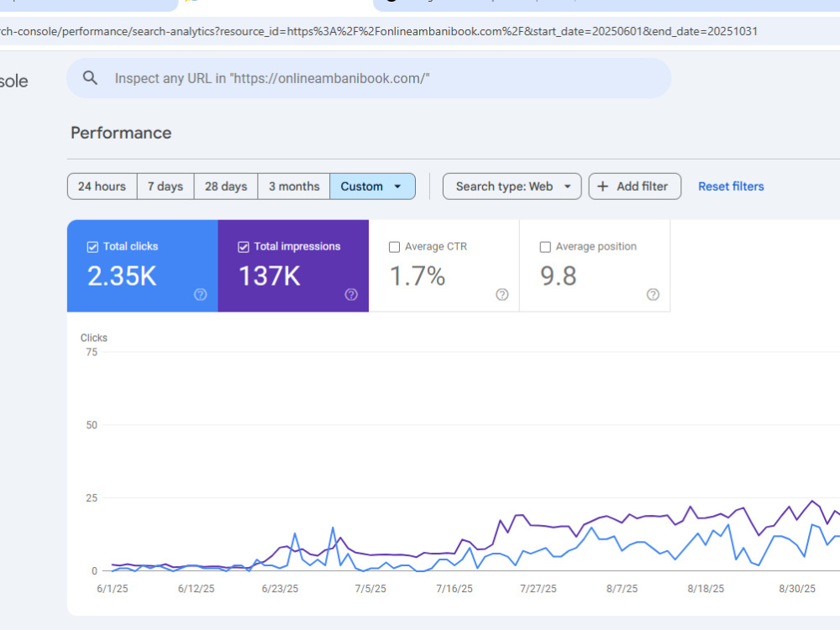
Task: Select the 24 hours date range
Action: pyautogui.click(x=102, y=186)
